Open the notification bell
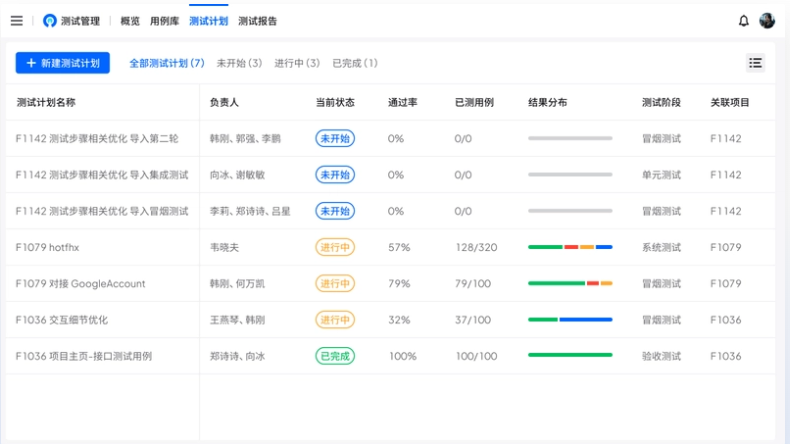 click(x=744, y=21)
